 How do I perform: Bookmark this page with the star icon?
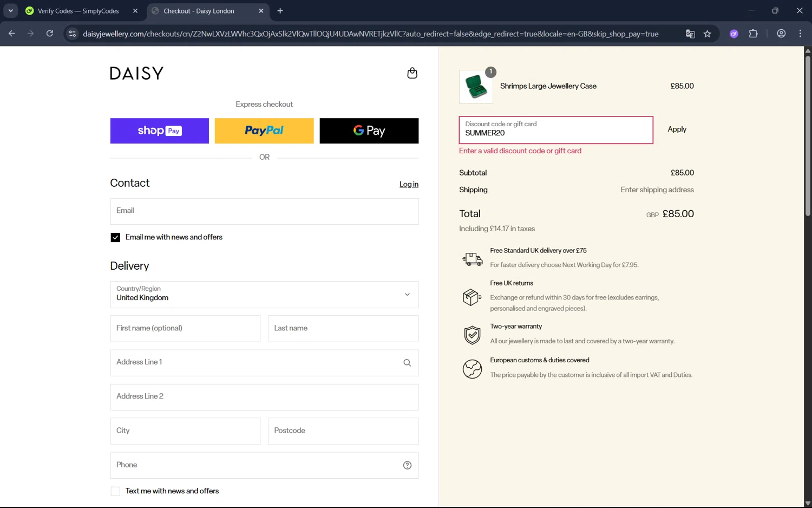pos(707,34)
